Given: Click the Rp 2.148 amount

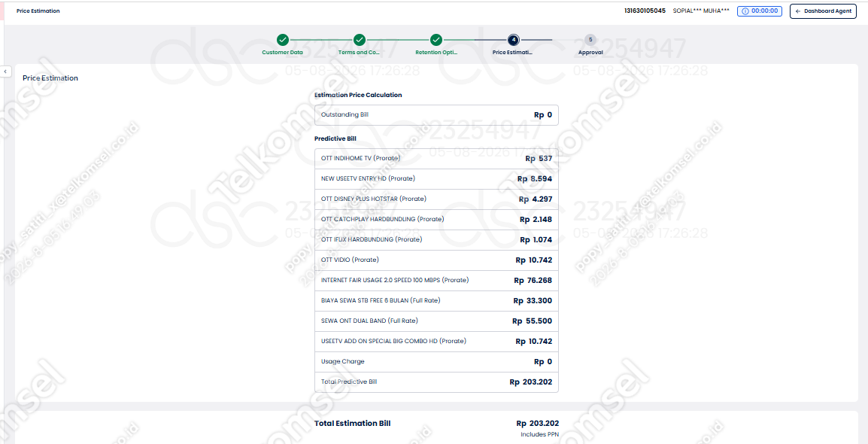Looking at the screenshot, I should tap(536, 219).
